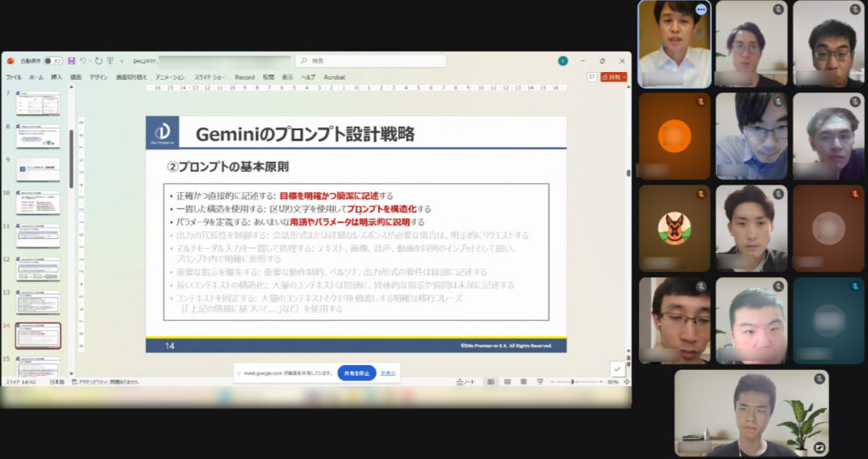This screenshot has height=459, width=868.
Task: Click muted mic icon on orange avatar tile
Action: 701,102
